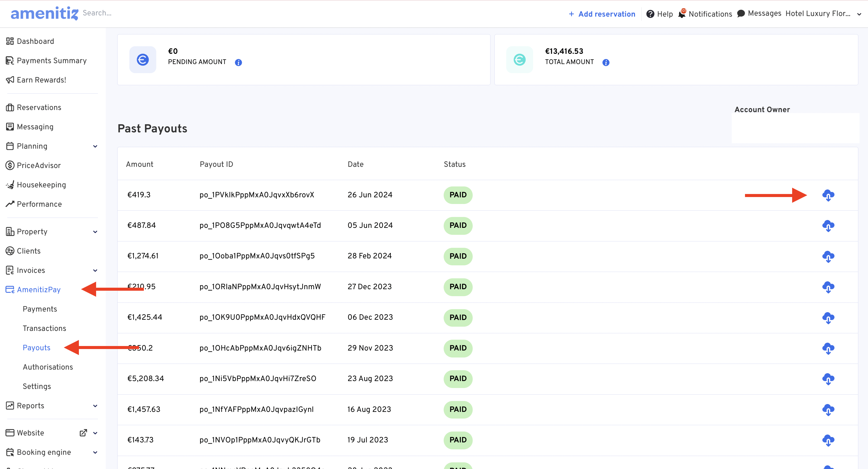Download the 27 Dec 2023 payout report

(828, 287)
